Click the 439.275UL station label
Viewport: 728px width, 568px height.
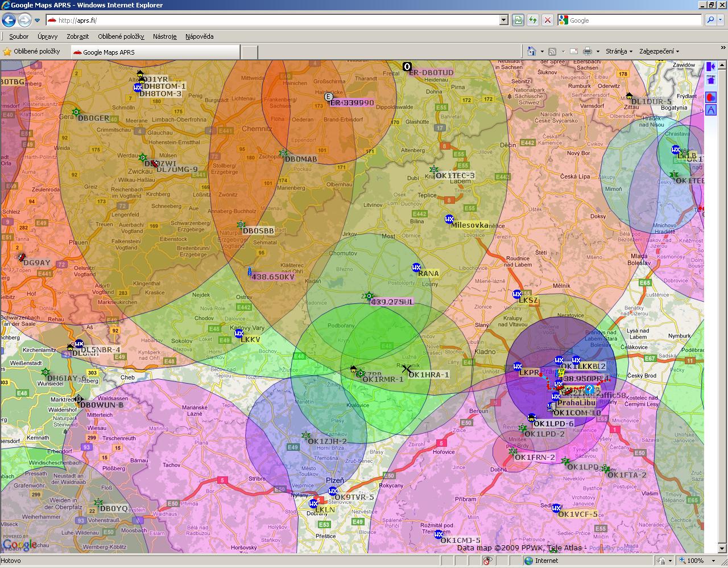pos(392,302)
